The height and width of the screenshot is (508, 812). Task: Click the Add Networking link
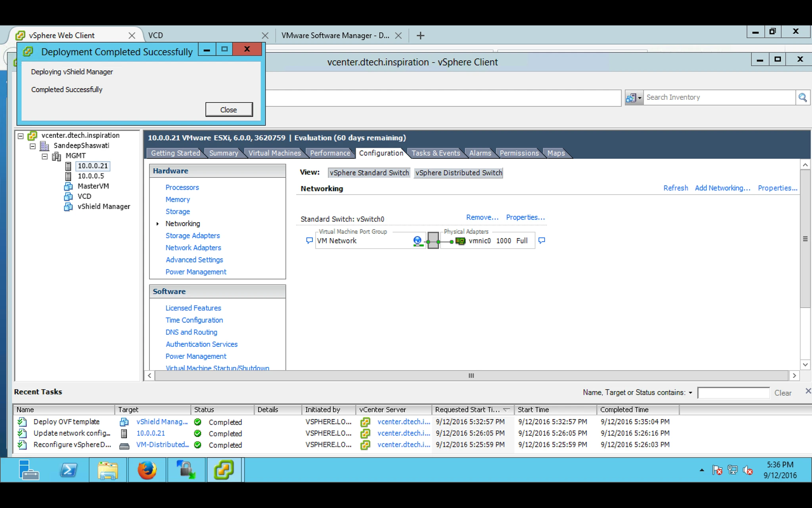coord(722,188)
